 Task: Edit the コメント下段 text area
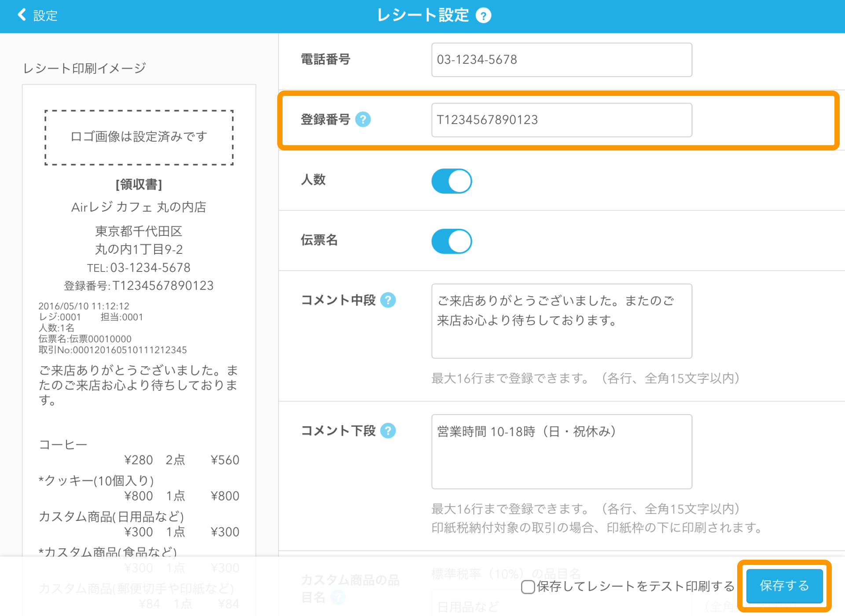pyautogui.click(x=561, y=452)
